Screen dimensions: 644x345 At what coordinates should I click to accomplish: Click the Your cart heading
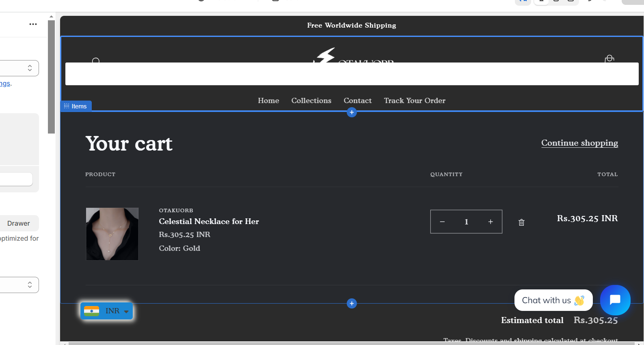point(129,144)
